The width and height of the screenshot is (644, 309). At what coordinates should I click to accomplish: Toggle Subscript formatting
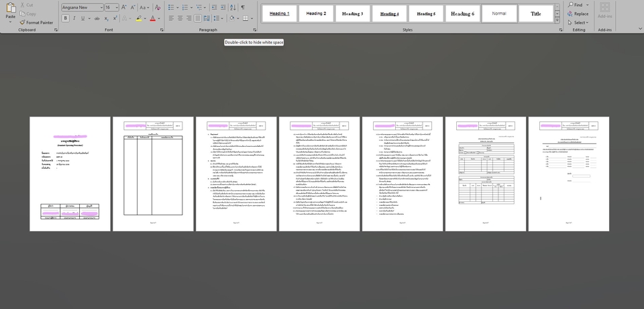point(107,19)
